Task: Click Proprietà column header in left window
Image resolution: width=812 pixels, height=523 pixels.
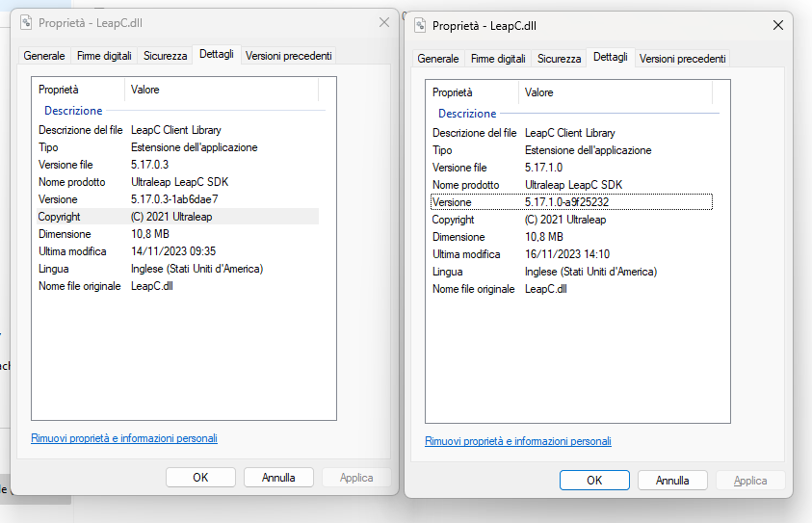Action: click(x=78, y=90)
